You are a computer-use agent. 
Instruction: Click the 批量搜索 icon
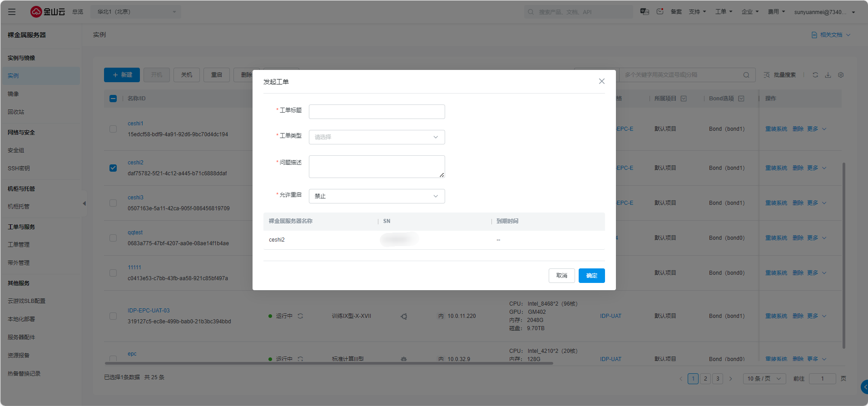767,75
